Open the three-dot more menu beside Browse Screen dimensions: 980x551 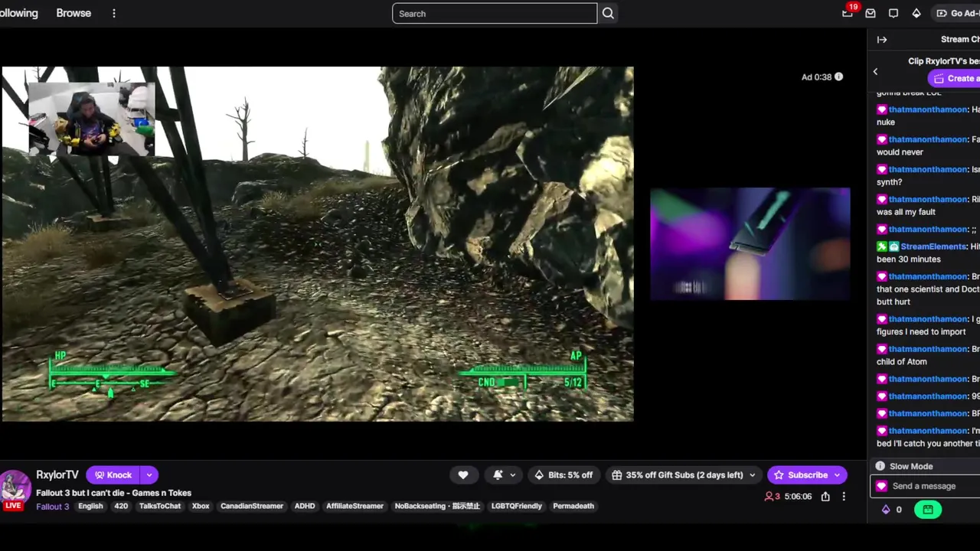[113, 13]
